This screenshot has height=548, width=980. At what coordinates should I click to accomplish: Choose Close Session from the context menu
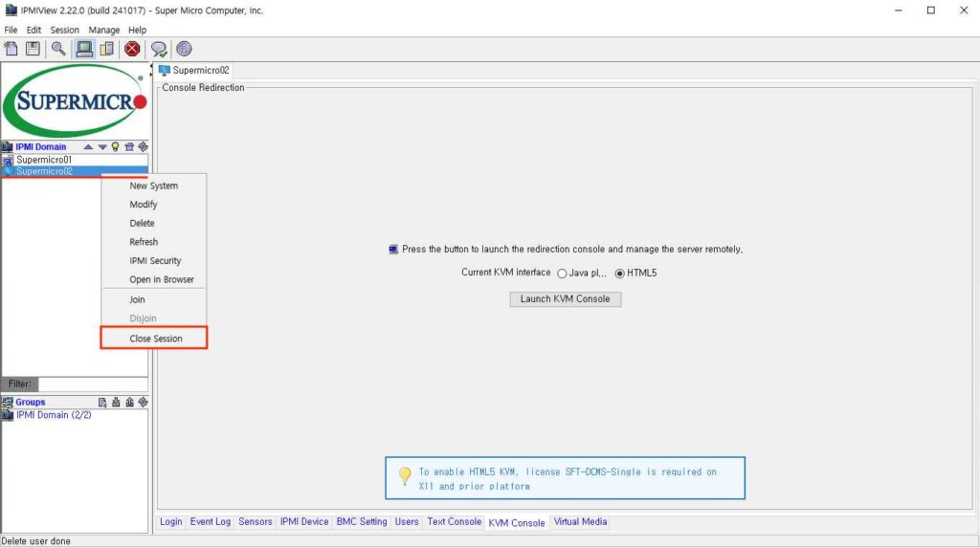[x=154, y=338]
